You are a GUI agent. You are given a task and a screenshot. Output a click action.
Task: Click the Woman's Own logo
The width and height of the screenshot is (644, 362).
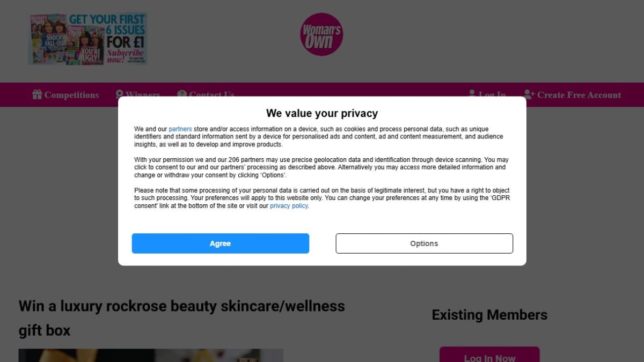click(321, 35)
